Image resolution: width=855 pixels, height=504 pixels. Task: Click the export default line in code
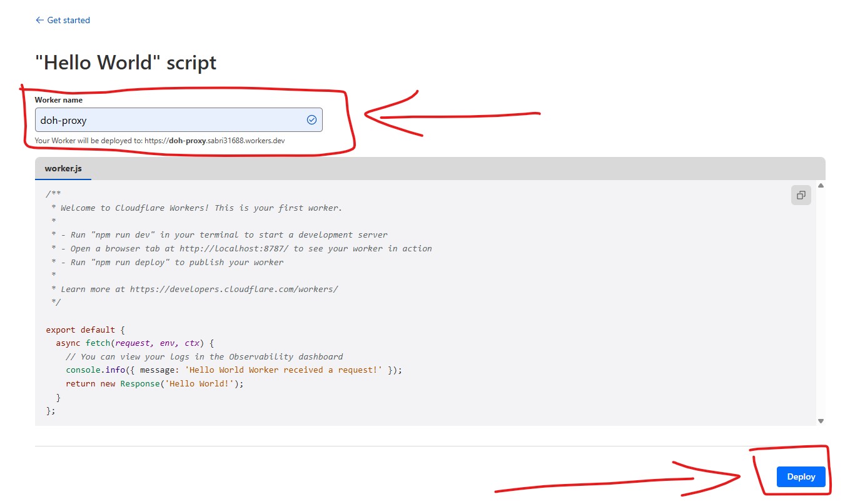click(x=80, y=330)
